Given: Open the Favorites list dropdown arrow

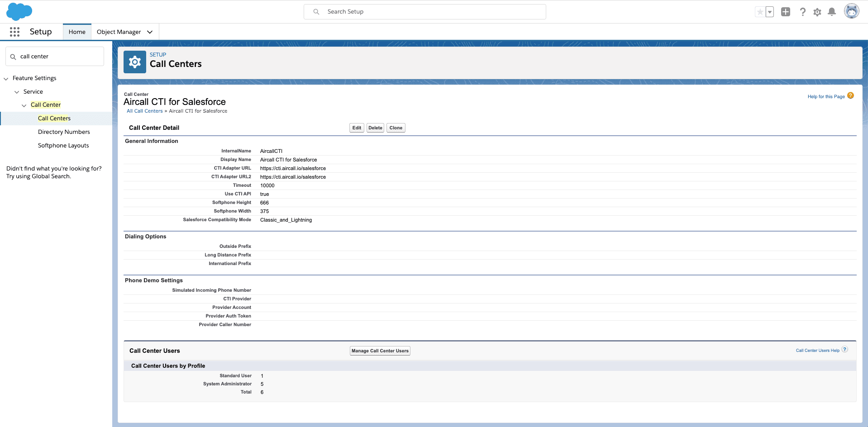Looking at the screenshot, I should (x=770, y=12).
